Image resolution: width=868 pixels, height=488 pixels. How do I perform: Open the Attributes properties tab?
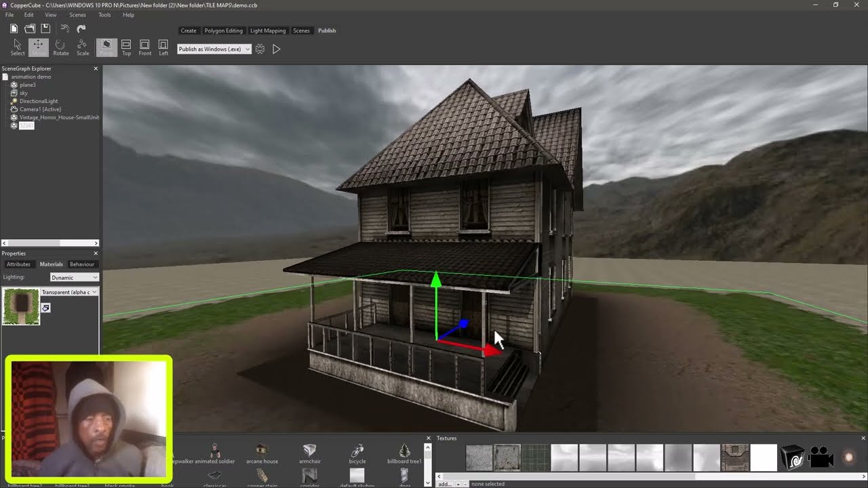point(18,264)
